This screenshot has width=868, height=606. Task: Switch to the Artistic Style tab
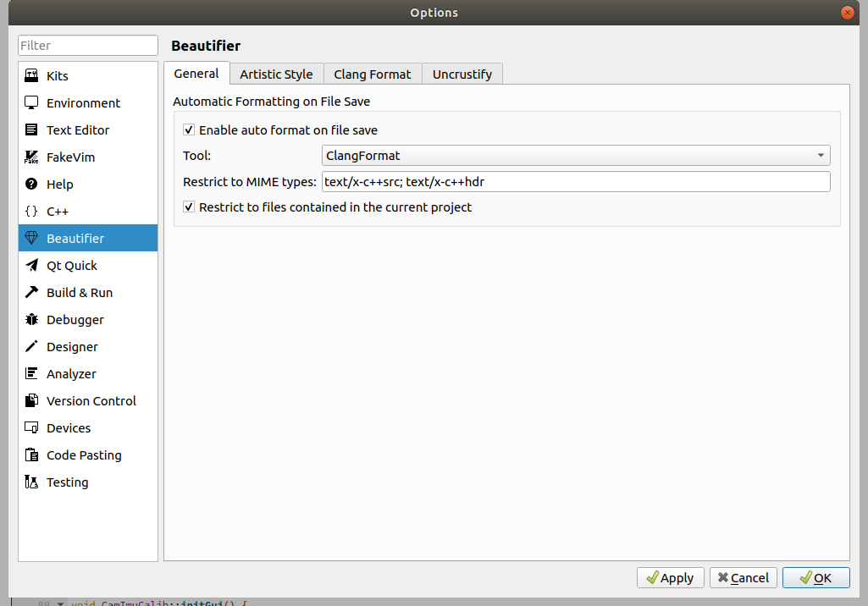tap(276, 74)
